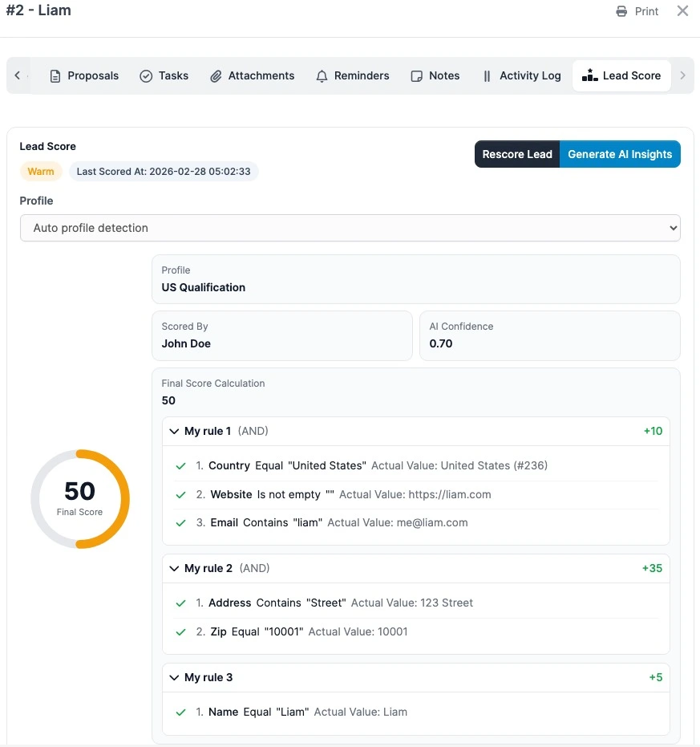Toggle the checkmark on Country Equal United States

pyautogui.click(x=180, y=466)
